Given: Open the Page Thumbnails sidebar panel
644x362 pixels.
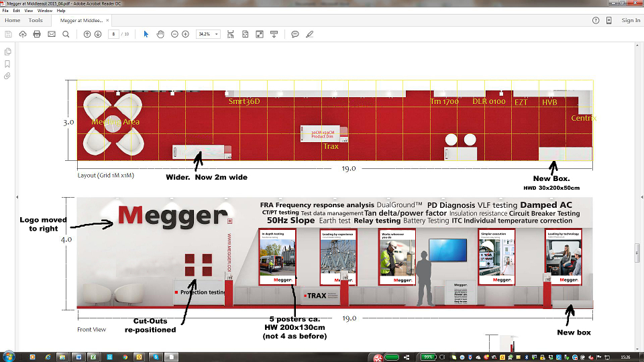Looking at the screenshot, I should click(x=7, y=52).
